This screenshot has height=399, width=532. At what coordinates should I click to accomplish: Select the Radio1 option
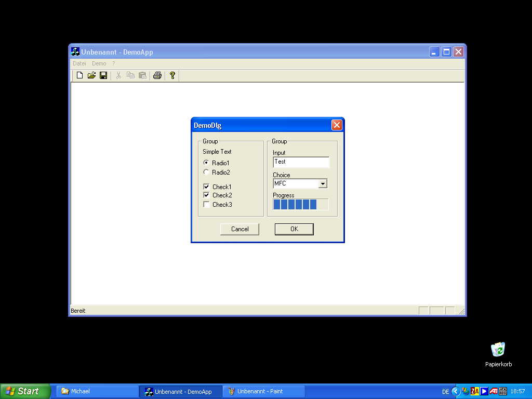coord(206,163)
